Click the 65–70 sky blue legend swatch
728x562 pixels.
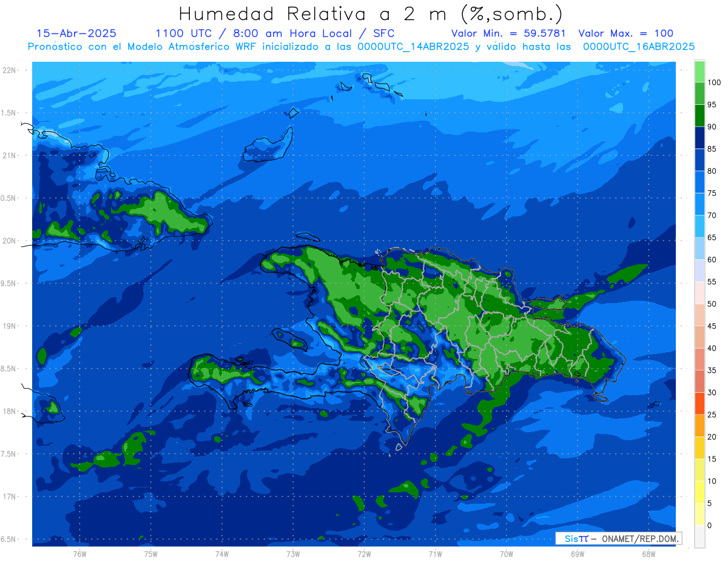[699, 227]
